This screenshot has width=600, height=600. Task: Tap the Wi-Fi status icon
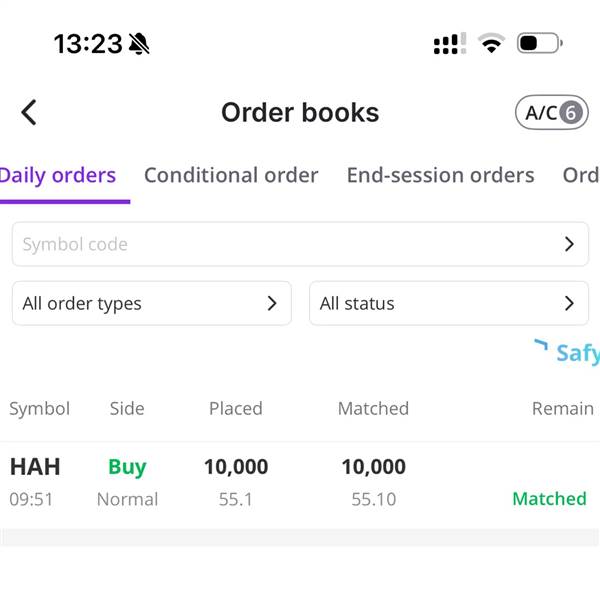pos(492,43)
